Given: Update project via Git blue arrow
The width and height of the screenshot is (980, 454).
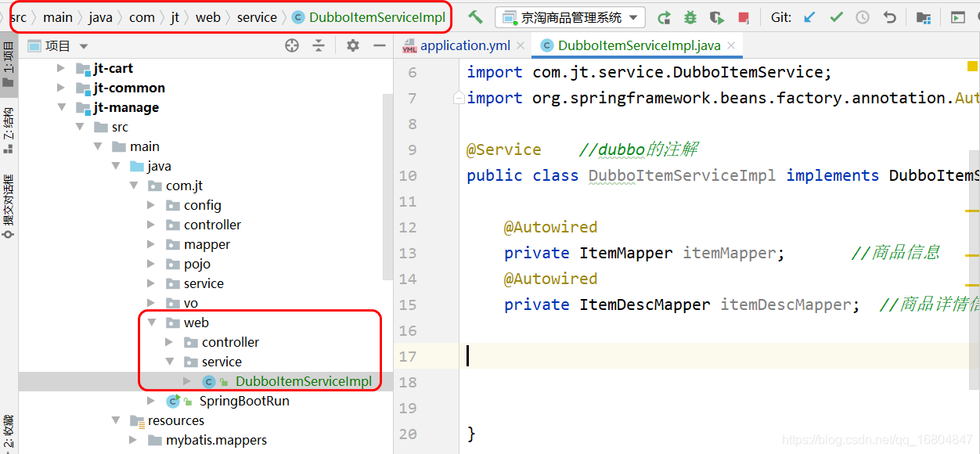Looking at the screenshot, I should click(x=810, y=16).
